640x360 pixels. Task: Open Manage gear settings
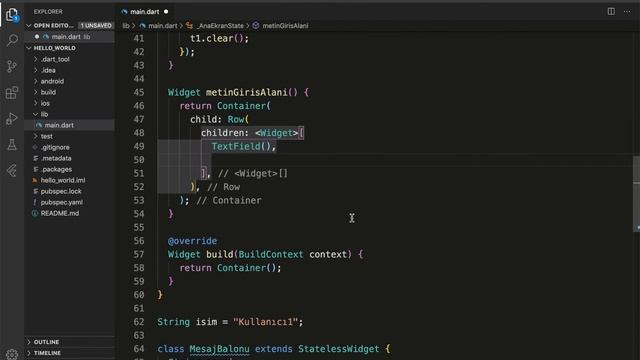coord(12,354)
